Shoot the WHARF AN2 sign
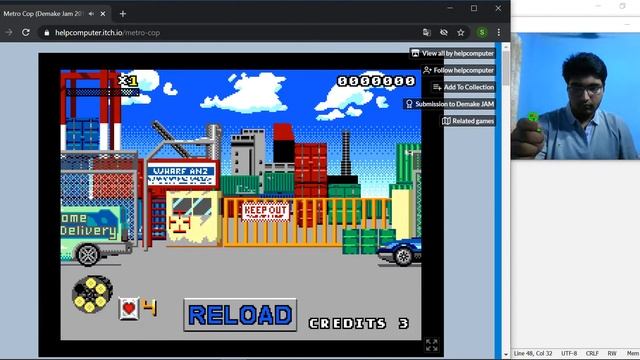The width and height of the screenshot is (640, 360). [181, 174]
